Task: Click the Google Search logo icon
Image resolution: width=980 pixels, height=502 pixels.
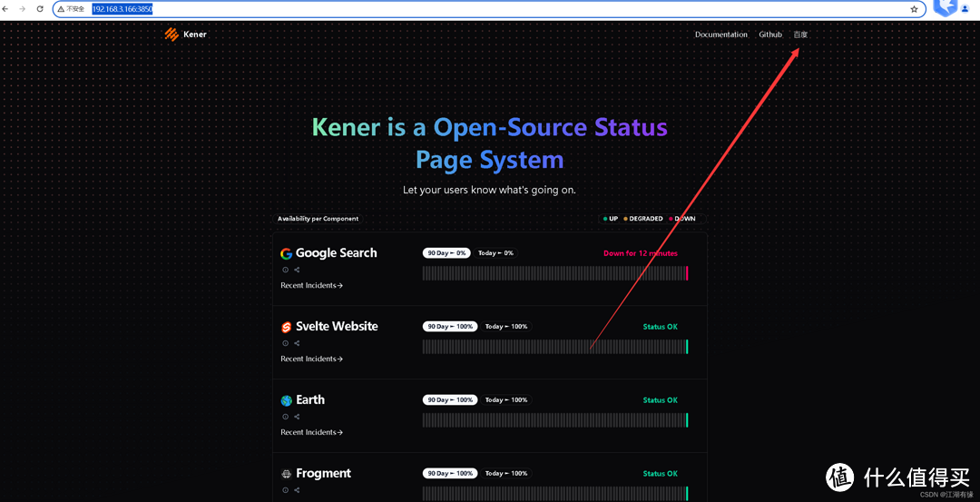Action: 286,253
